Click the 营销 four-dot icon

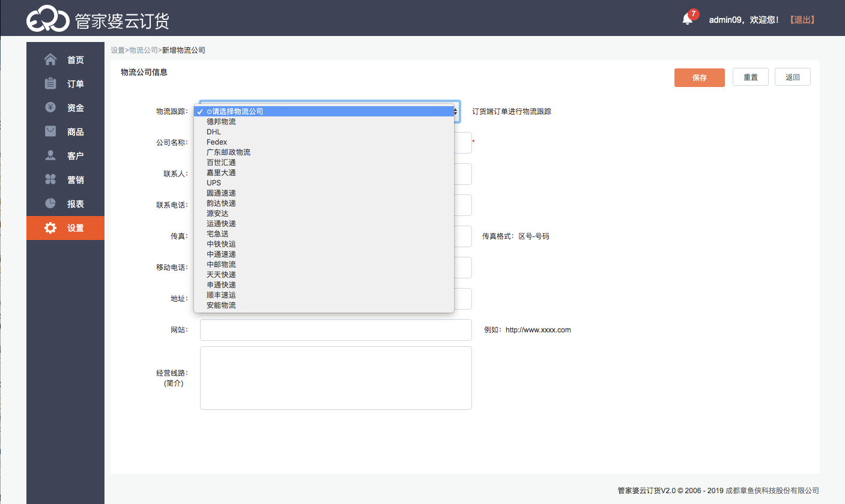51,179
